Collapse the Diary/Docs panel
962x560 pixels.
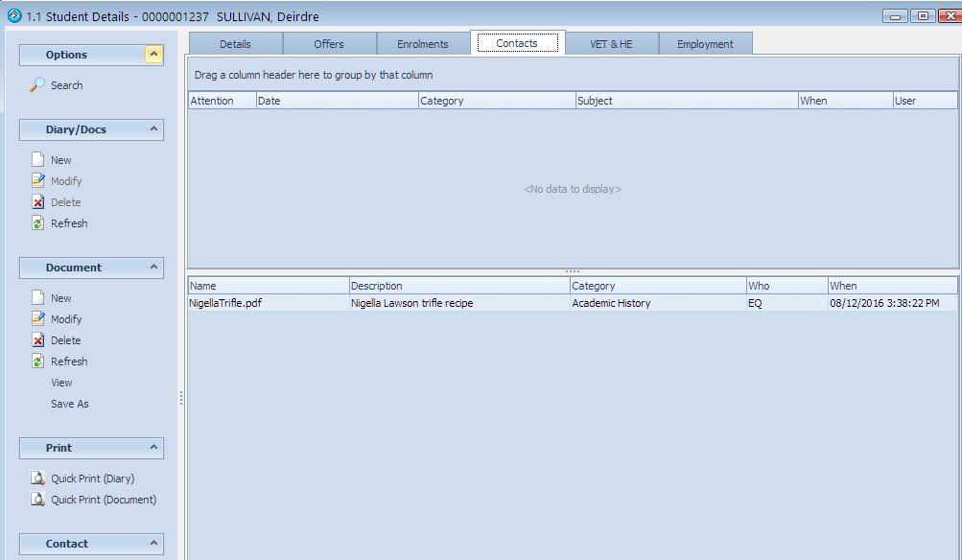pos(153,129)
